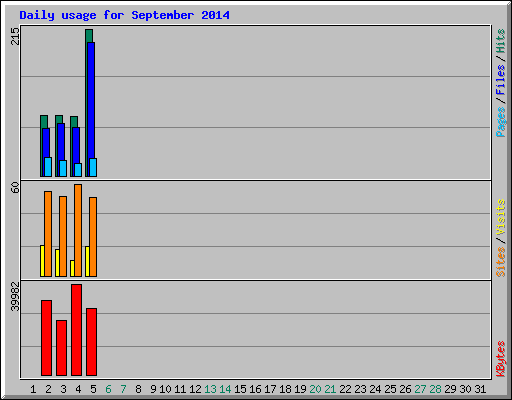Image resolution: width=512 pixels, height=400 pixels.
Task: Click the 39982 KBytes axis label
Action: pos(15,296)
